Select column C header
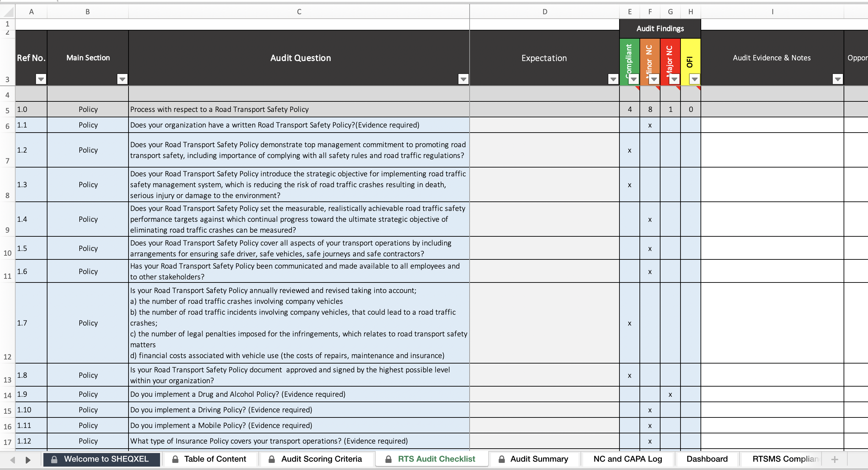The width and height of the screenshot is (868, 470). (299, 12)
